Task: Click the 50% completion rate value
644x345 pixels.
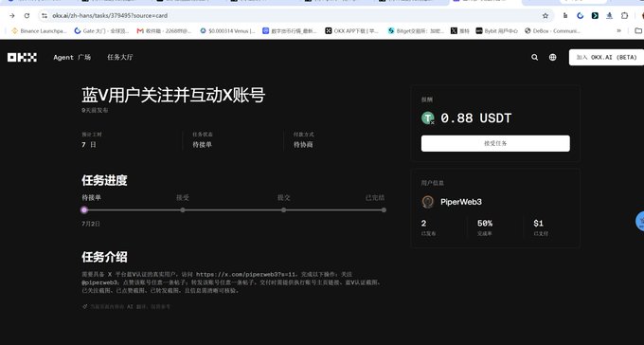Action: tap(485, 224)
